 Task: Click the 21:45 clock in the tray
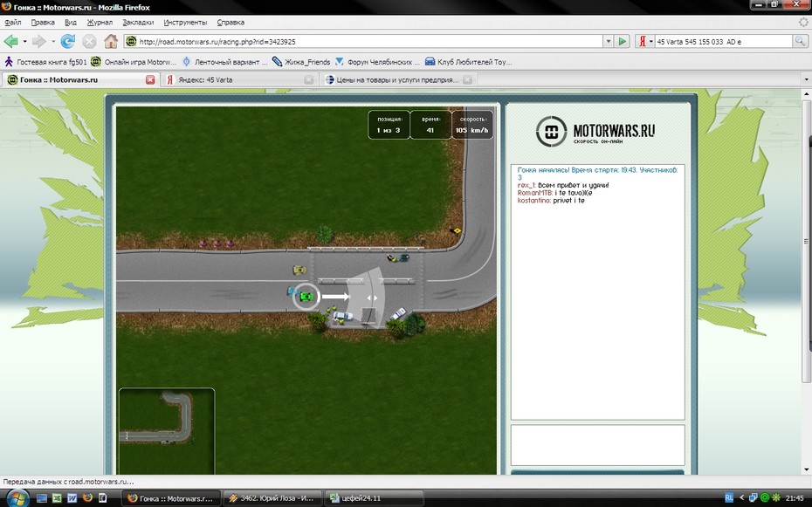[x=795, y=498]
